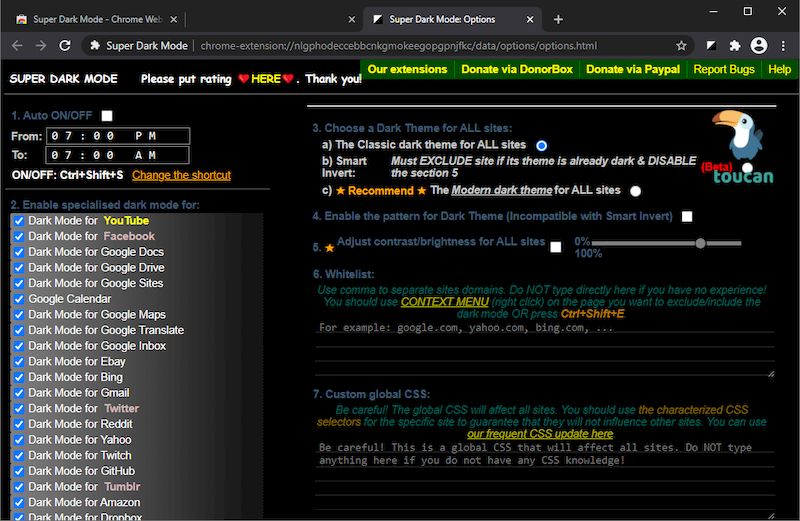
Task: Open the Chrome profile avatar
Action: coord(759,46)
